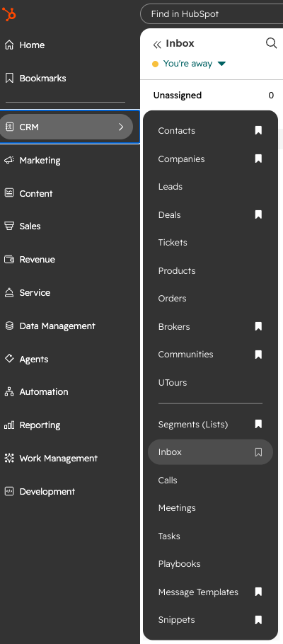
Task: Click the Work Management sparkle icon
Action: click(9, 459)
